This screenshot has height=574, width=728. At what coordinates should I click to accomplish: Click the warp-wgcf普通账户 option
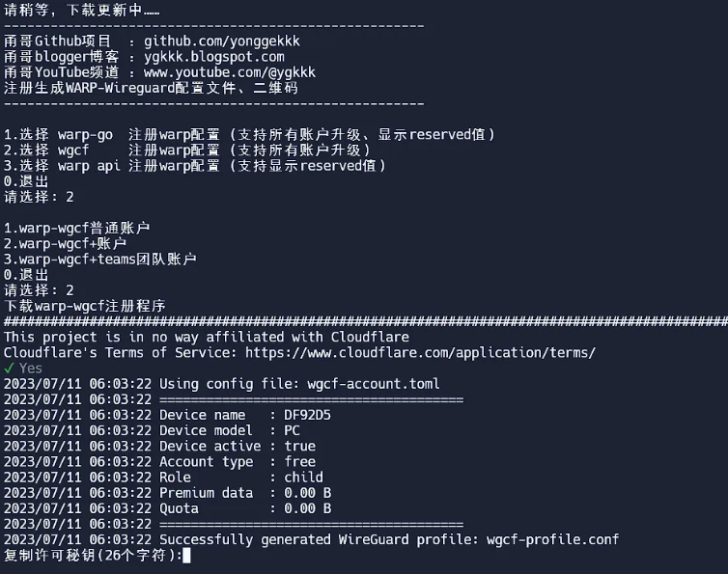pyautogui.click(x=77, y=228)
